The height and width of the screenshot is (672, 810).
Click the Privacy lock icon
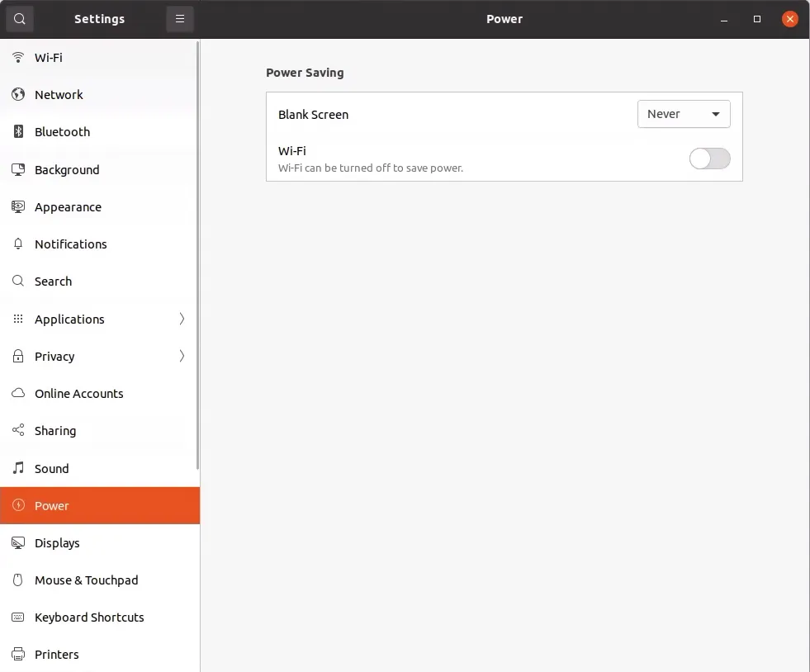[x=18, y=356]
